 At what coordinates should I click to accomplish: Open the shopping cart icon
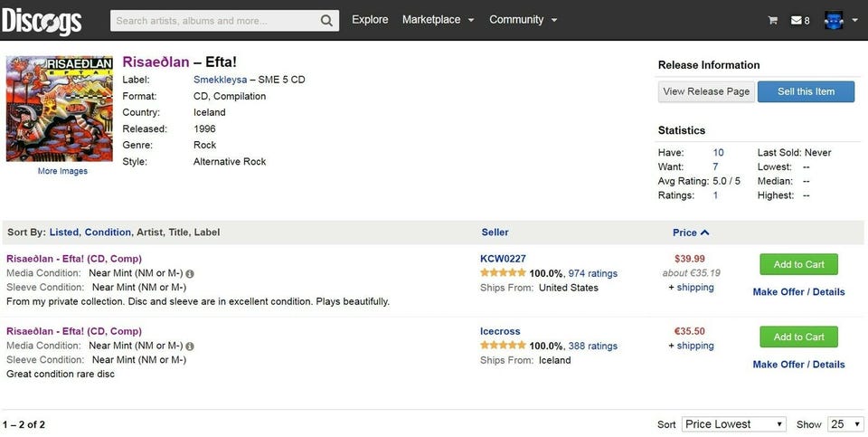pyautogui.click(x=773, y=20)
